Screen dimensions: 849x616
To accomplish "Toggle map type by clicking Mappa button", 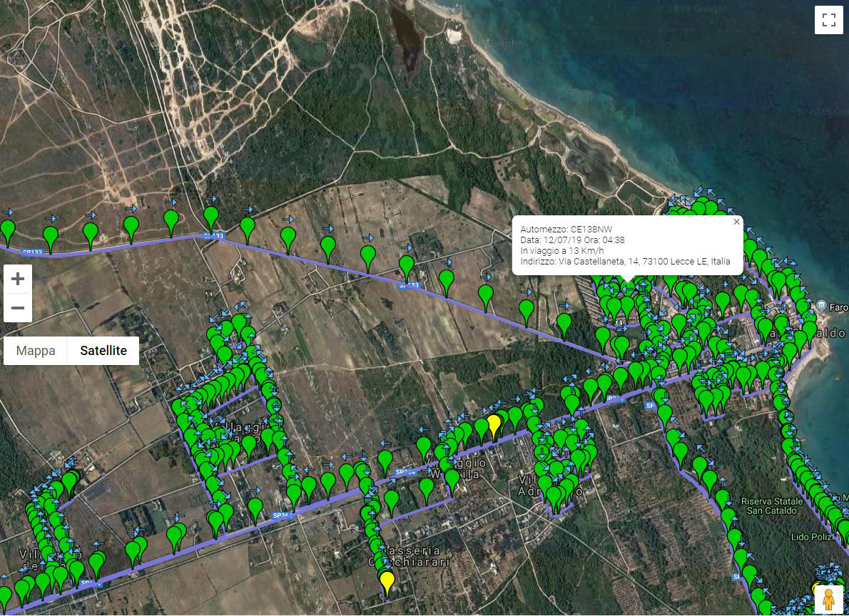I will (35, 351).
